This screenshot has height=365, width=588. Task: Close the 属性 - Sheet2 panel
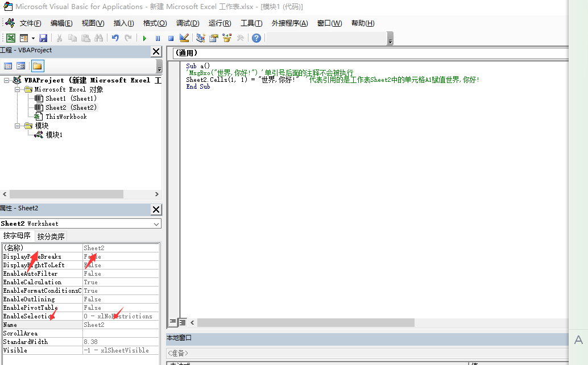[x=156, y=209]
